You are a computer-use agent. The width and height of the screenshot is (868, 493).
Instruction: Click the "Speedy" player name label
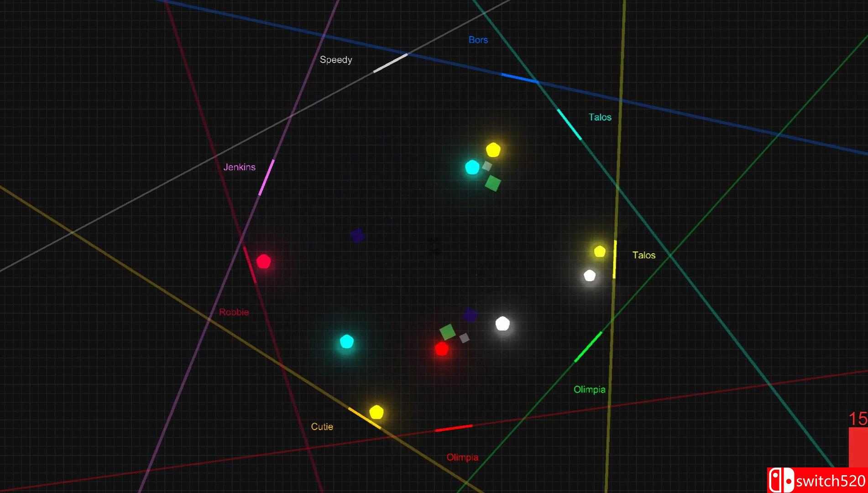coord(336,60)
